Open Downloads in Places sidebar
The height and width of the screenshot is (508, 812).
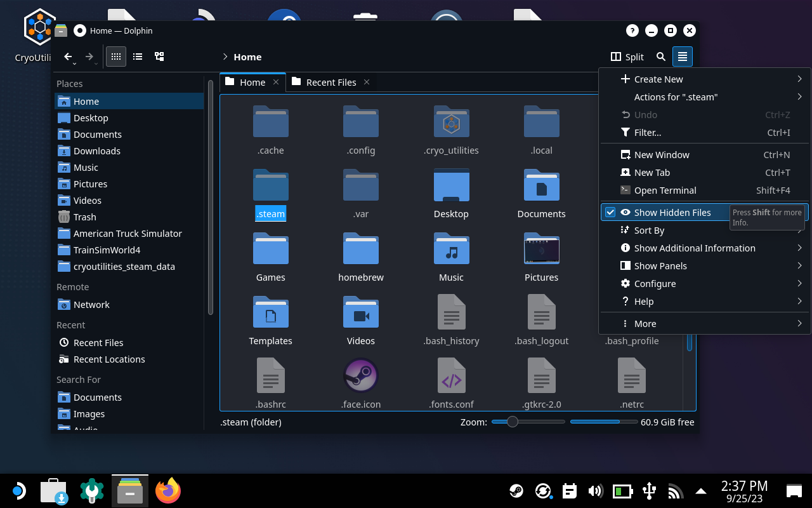click(96, 151)
